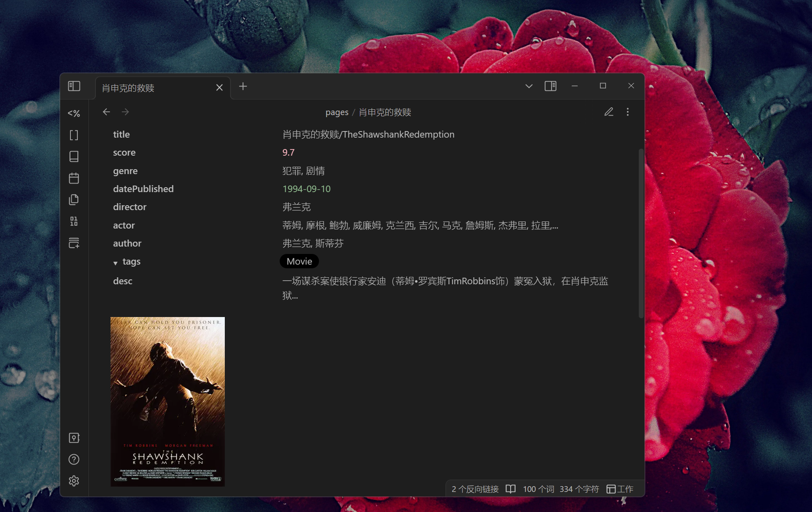Toggle read-only mode with the pencil icon

click(x=609, y=111)
